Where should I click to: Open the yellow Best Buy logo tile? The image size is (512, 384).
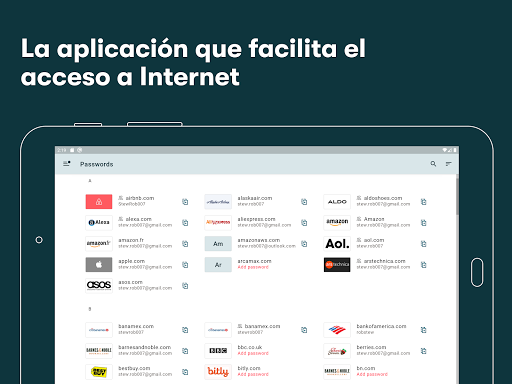(99, 372)
